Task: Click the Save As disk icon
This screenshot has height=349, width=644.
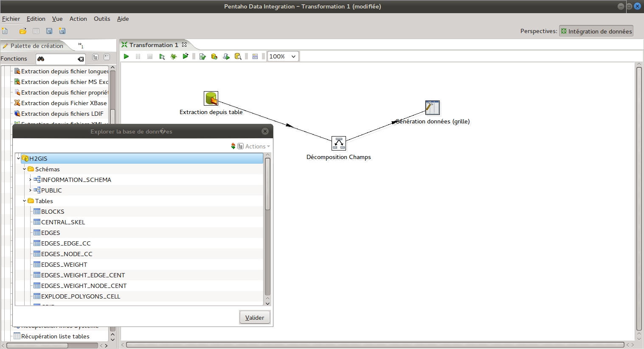Action: [x=62, y=31]
